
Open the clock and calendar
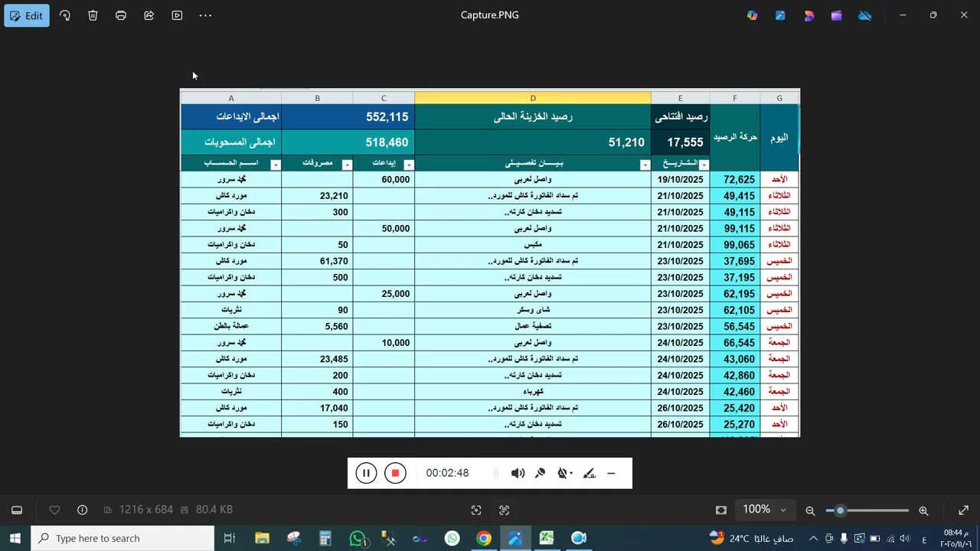click(955, 538)
